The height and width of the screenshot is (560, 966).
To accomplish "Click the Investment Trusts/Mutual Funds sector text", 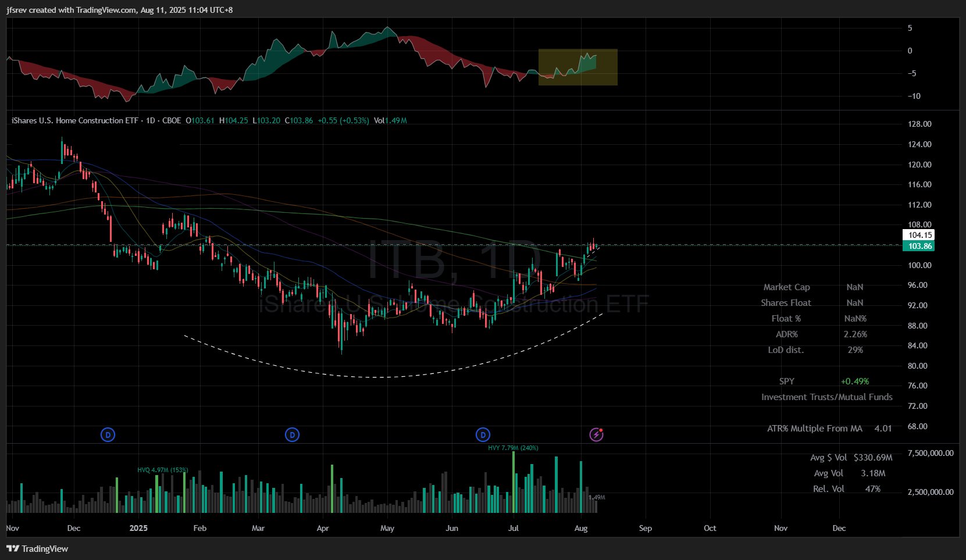I will point(827,397).
